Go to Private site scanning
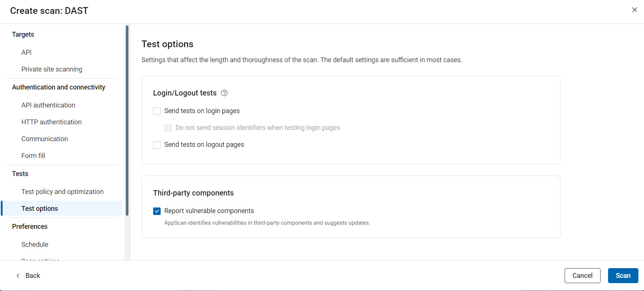Viewport: 644px width, 291px height. pyautogui.click(x=52, y=69)
